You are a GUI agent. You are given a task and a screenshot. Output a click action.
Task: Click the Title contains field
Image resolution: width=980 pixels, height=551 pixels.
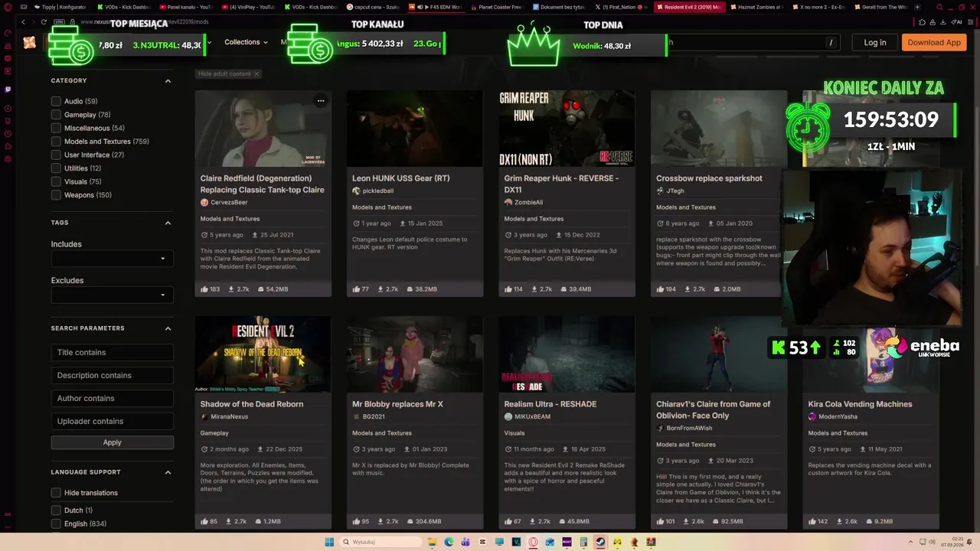(113, 352)
